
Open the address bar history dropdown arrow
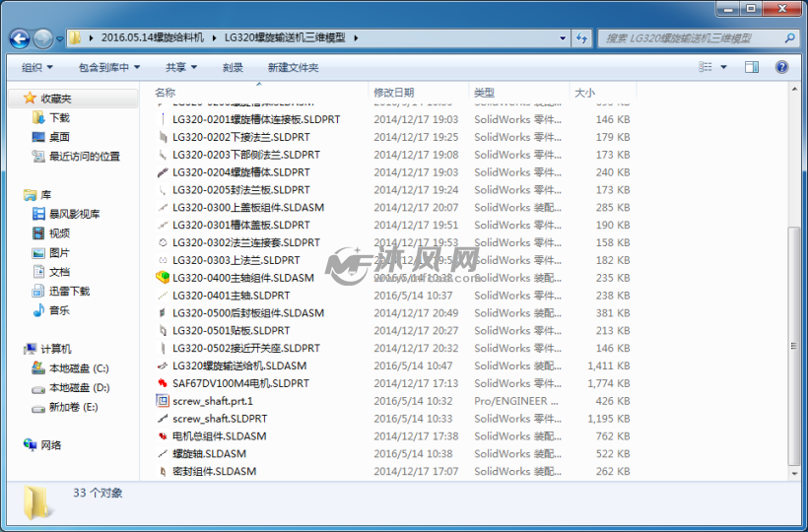pos(563,38)
